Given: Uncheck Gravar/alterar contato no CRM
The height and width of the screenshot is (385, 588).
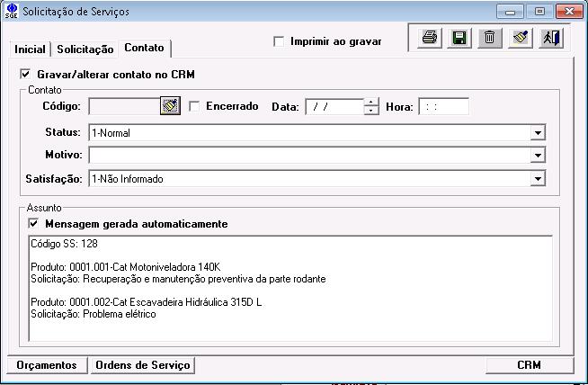Looking at the screenshot, I should pos(25,75).
